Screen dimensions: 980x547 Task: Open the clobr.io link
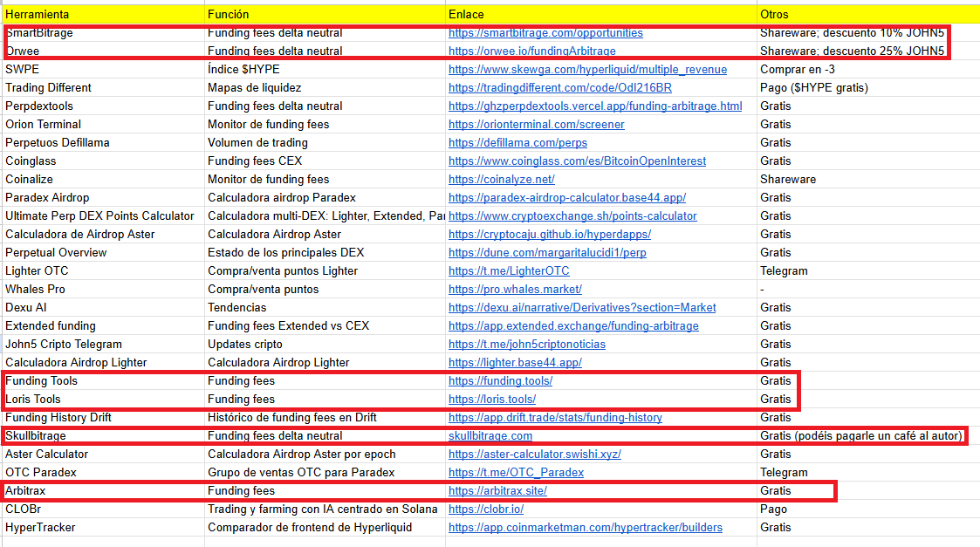pyautogui.click(x=485, y=509)
